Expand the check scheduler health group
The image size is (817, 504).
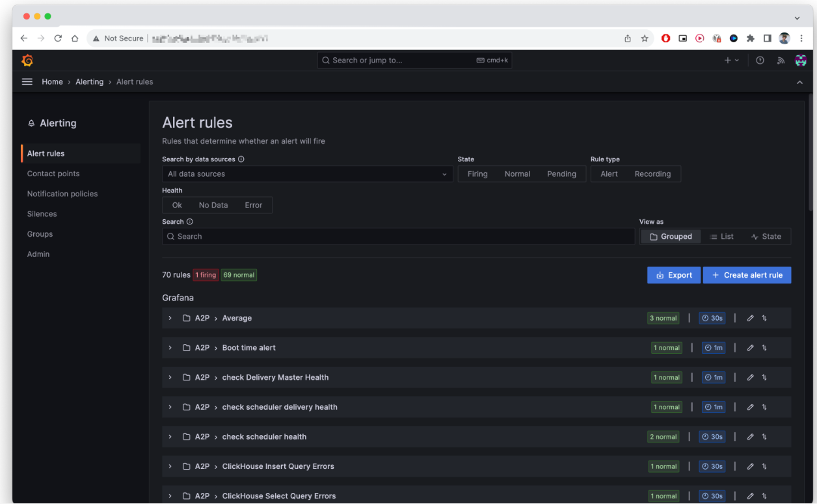170,436
